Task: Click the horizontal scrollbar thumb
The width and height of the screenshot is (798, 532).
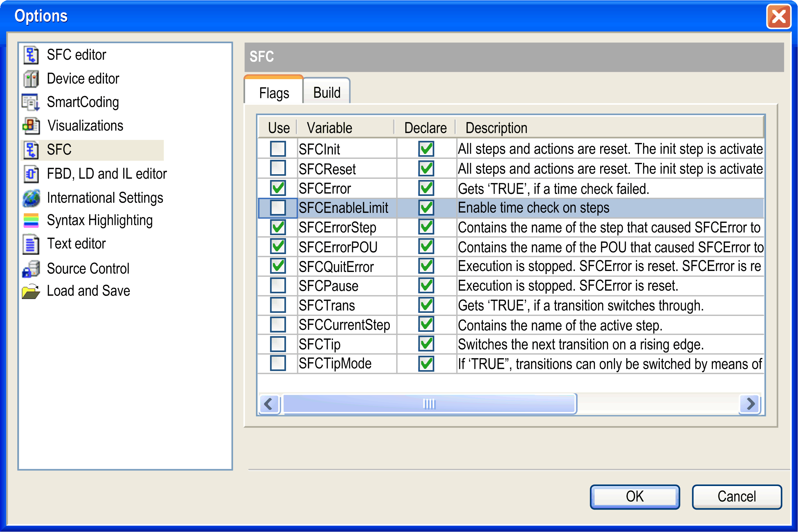Action: (x=429, y=403)
